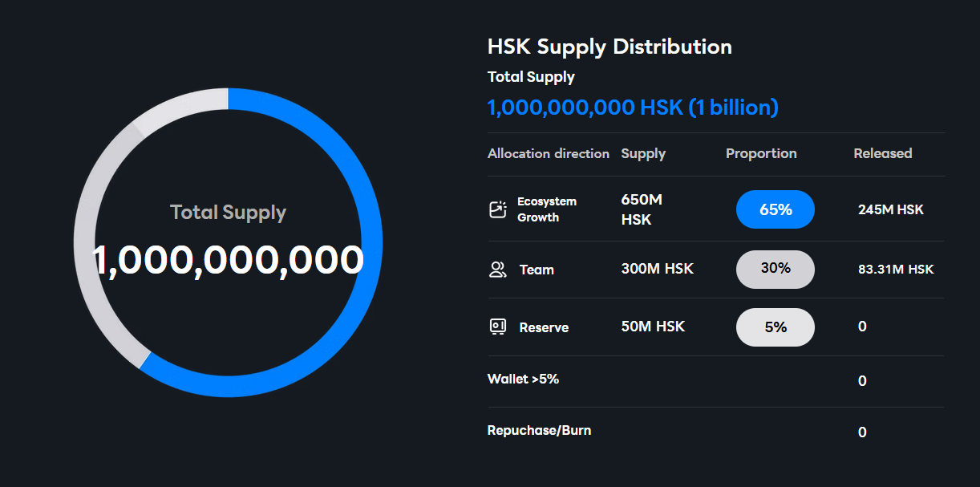Click the Repuchase/Burn row label
Viewport: 980px width, 487px height.
pos(539,431)
